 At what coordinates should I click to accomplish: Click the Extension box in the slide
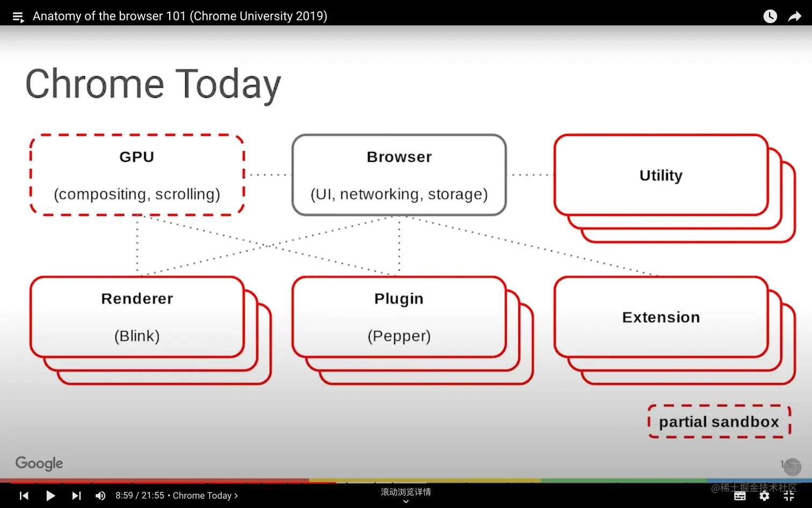tap(661, 317)
